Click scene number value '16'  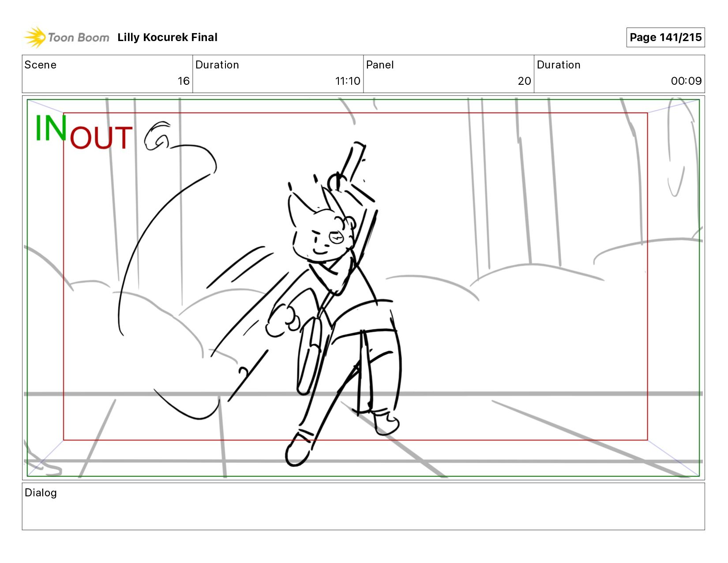[x=184, y=81]
